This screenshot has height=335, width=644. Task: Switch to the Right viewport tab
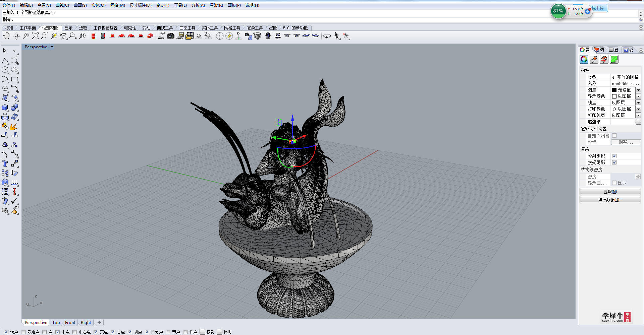point(86,323)
